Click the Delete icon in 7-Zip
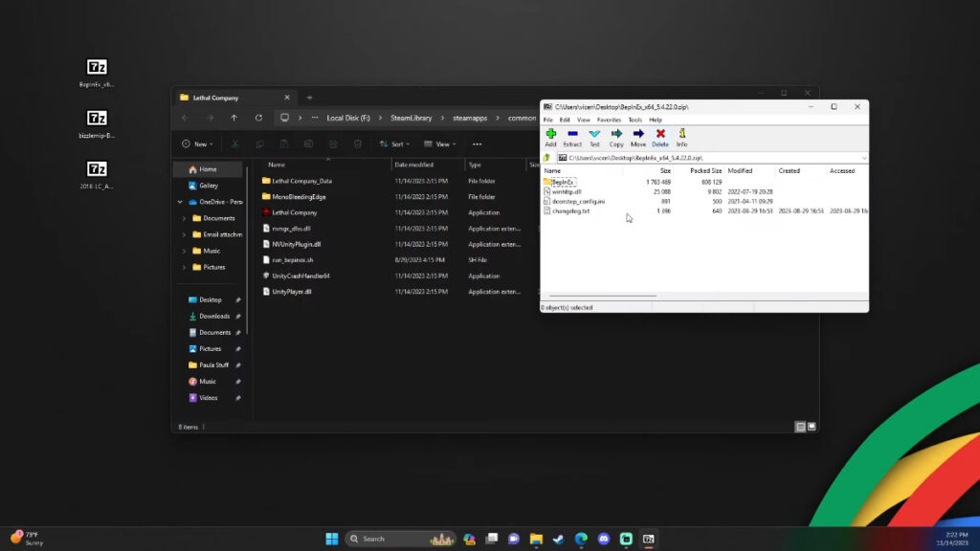980x551 pixels. click(x=661, y=135)
